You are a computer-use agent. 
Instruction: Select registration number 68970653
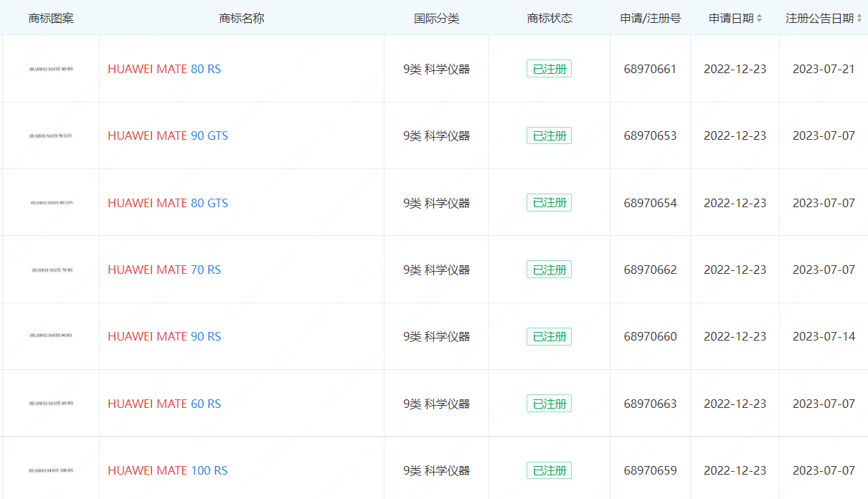[x=650, y=136]
